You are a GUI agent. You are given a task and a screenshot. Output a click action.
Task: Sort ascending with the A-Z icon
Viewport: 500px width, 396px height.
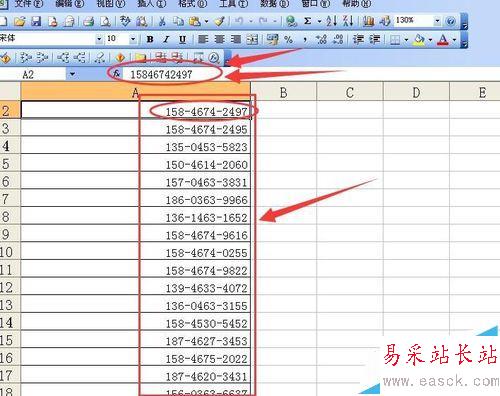coord(331,22)
